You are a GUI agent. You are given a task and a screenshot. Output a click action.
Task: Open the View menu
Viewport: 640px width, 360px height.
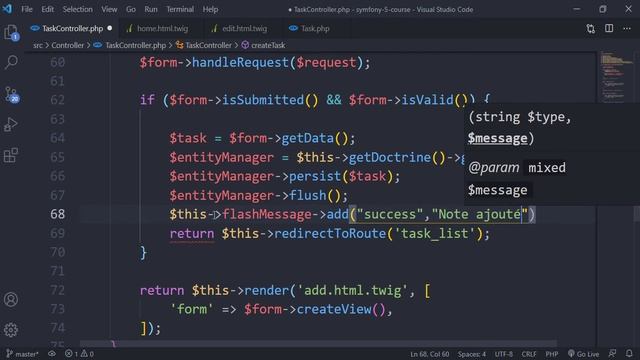click(109, 9)
